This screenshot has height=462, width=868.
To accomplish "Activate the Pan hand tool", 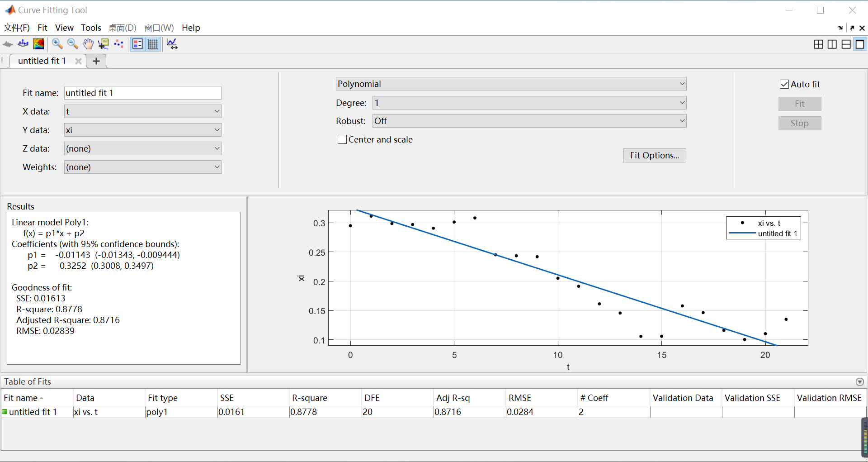I will (88, 44).
